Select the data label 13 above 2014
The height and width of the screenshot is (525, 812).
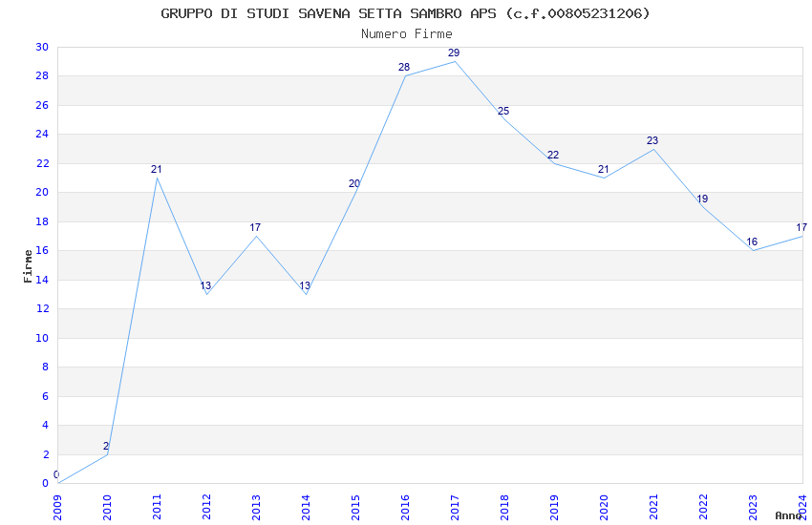point(305,285)
